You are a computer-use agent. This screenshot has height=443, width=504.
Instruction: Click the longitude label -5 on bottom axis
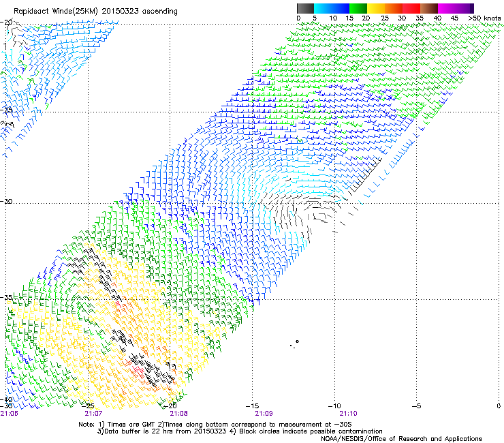pos(416,406)
